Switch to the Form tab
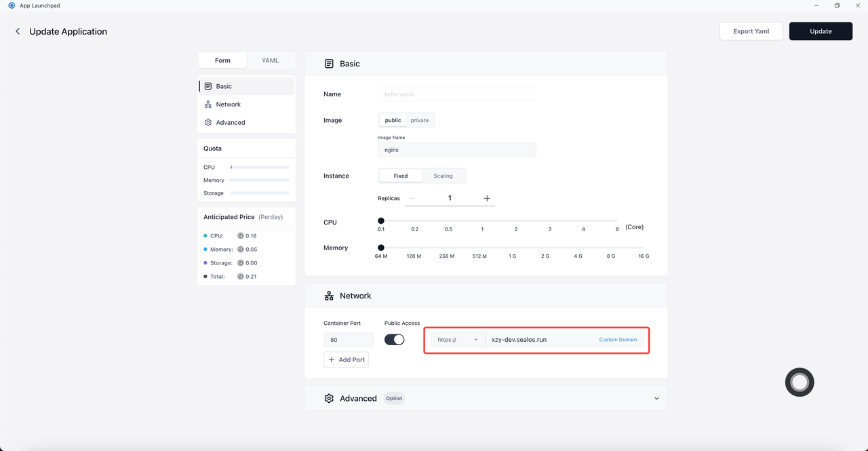The width and height of the screenshot is (868, 451). [x=222, y=60]
